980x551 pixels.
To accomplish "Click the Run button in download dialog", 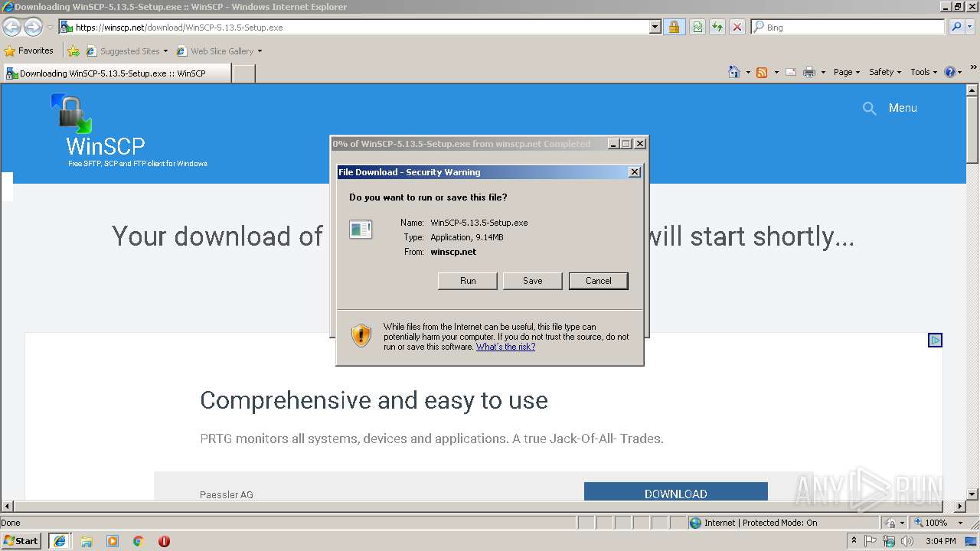I will (x=468, y=281).
